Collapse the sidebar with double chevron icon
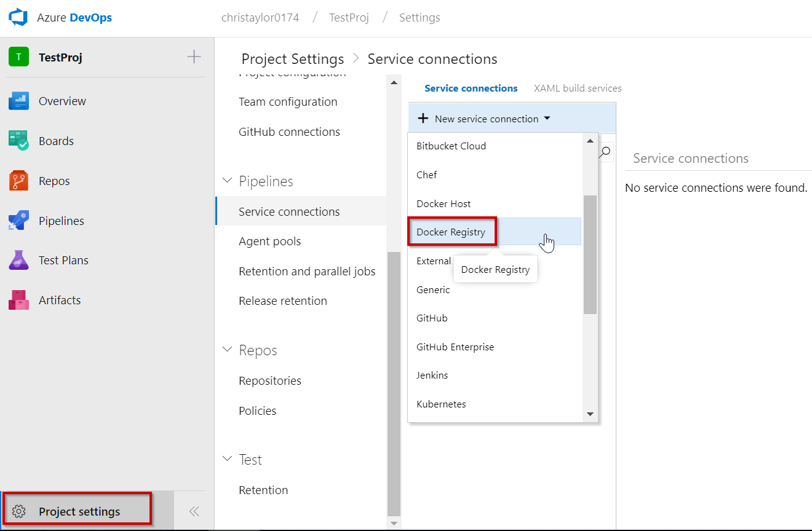The height and width of the screenshot is (531, 812). (194, 511)
